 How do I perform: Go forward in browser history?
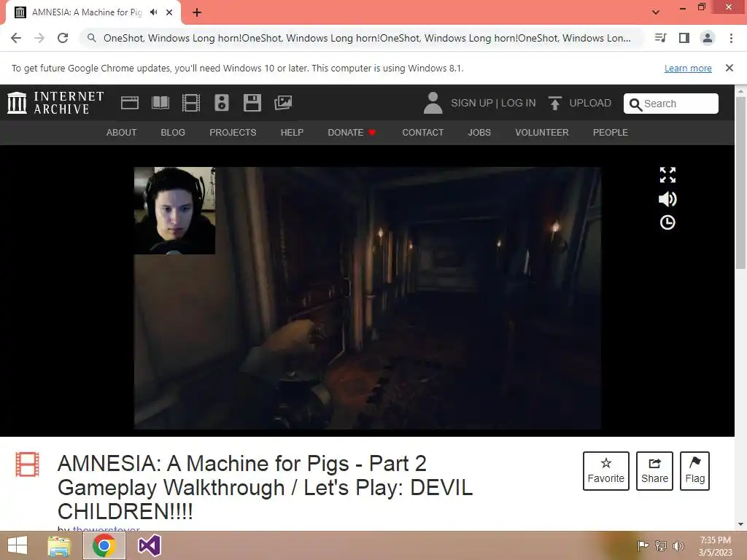39,38
